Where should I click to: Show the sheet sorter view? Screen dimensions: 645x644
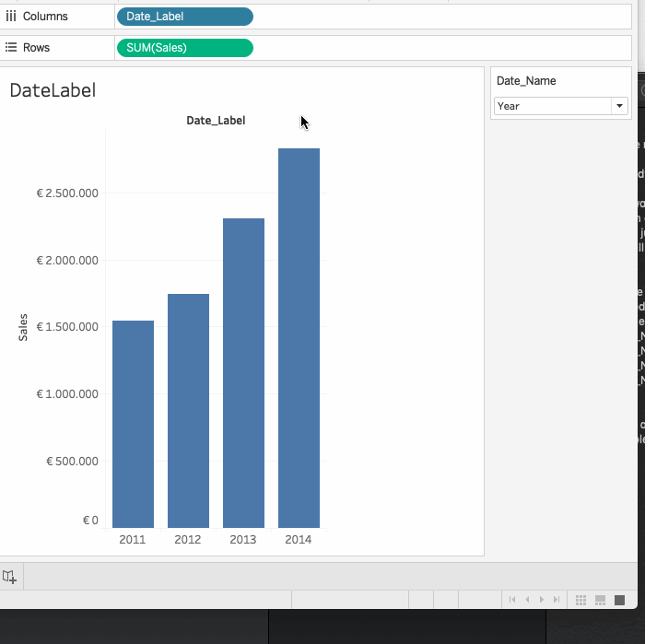580,600
